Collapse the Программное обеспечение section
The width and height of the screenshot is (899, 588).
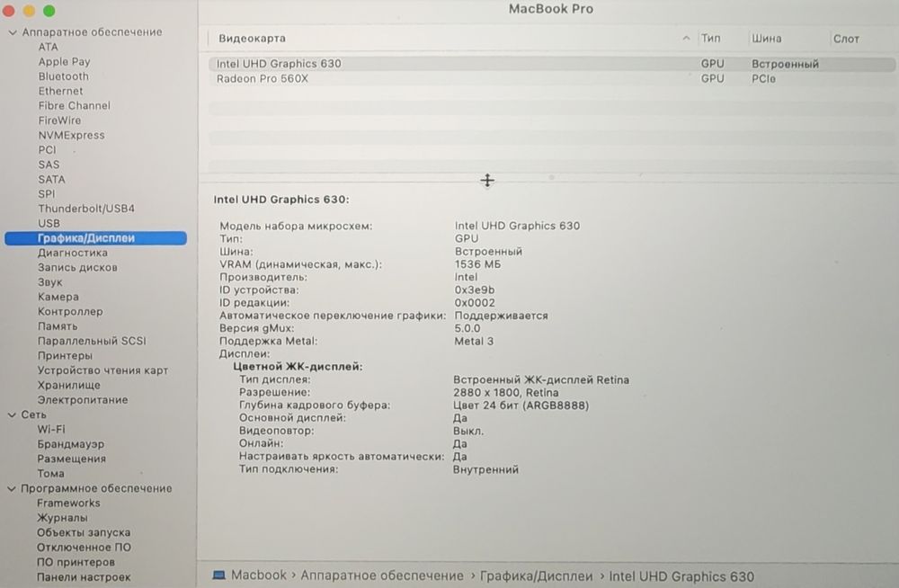coord(12,489)
